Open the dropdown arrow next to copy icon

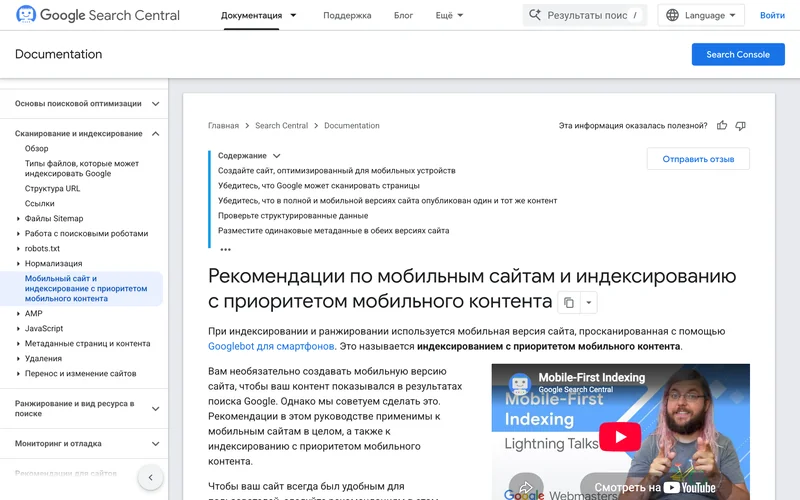point(588,303)
